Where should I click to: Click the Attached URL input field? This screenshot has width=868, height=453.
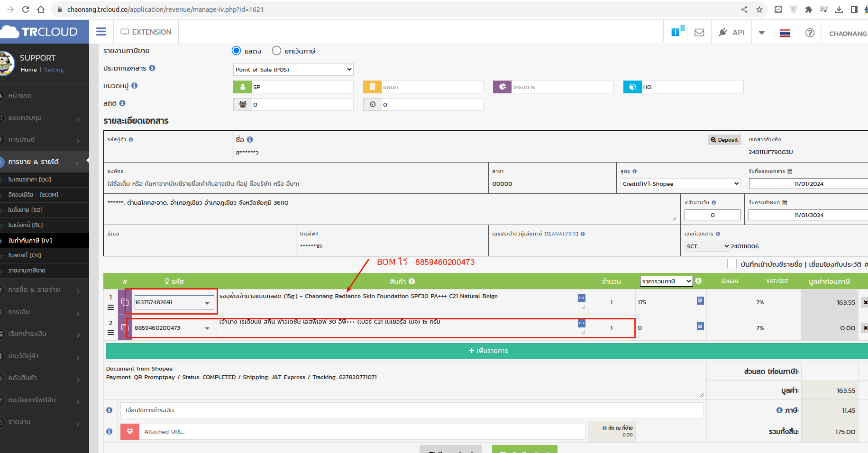tap(362, 431)
